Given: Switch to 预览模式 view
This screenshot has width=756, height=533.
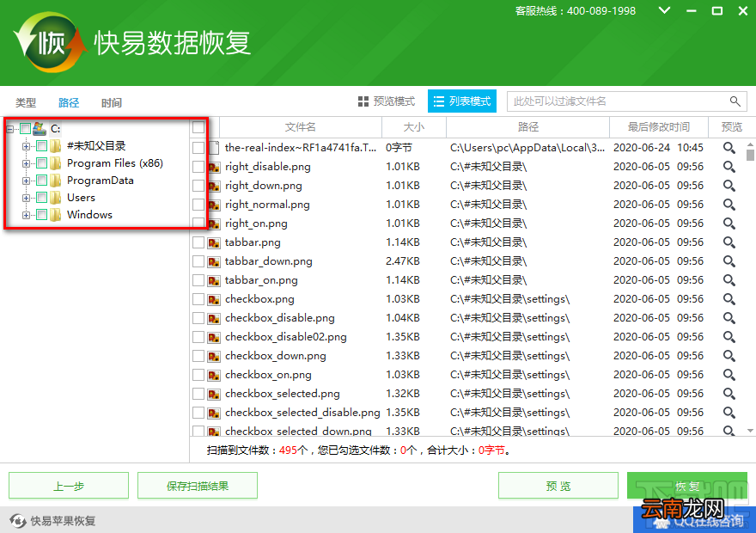Looking at the screenshot, I should [x=387, y=101].
